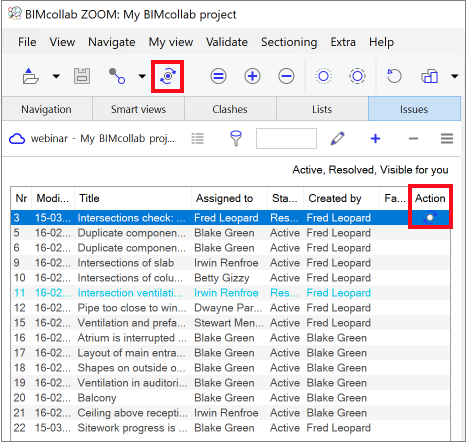The image size is (466, 443).
Task: Click 'Active, Resolved, Visible for you' filter text
Action: 370,170
